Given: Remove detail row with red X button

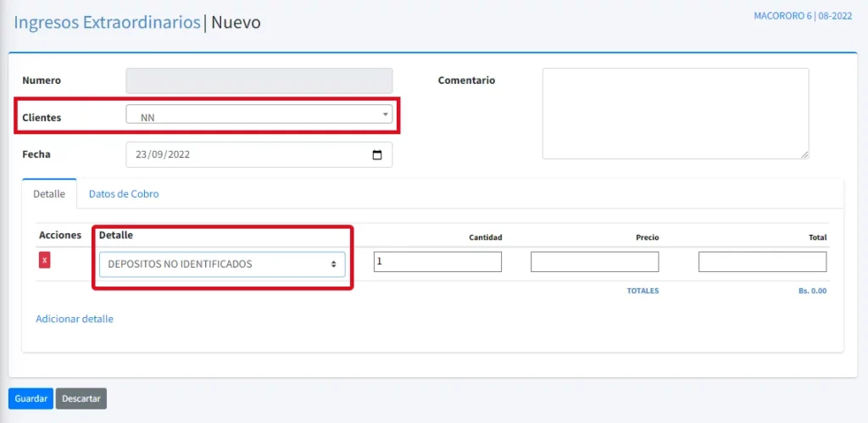Looking at the screenshot, I should coord(45,260).
